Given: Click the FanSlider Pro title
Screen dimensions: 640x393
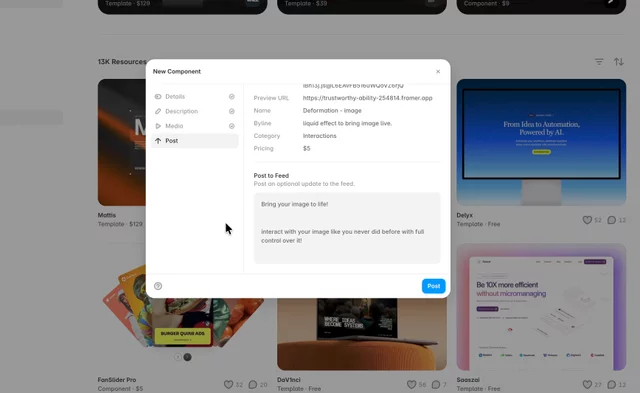Looking at the screenshot, I should (117, 380).
